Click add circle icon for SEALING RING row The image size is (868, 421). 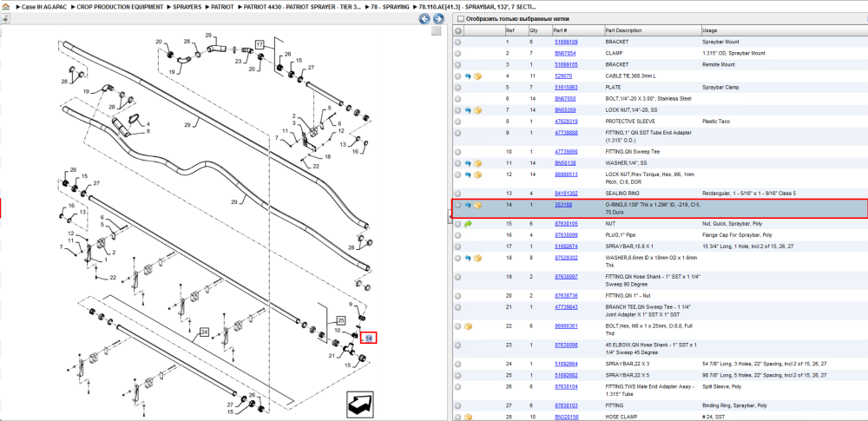(458, 194)
